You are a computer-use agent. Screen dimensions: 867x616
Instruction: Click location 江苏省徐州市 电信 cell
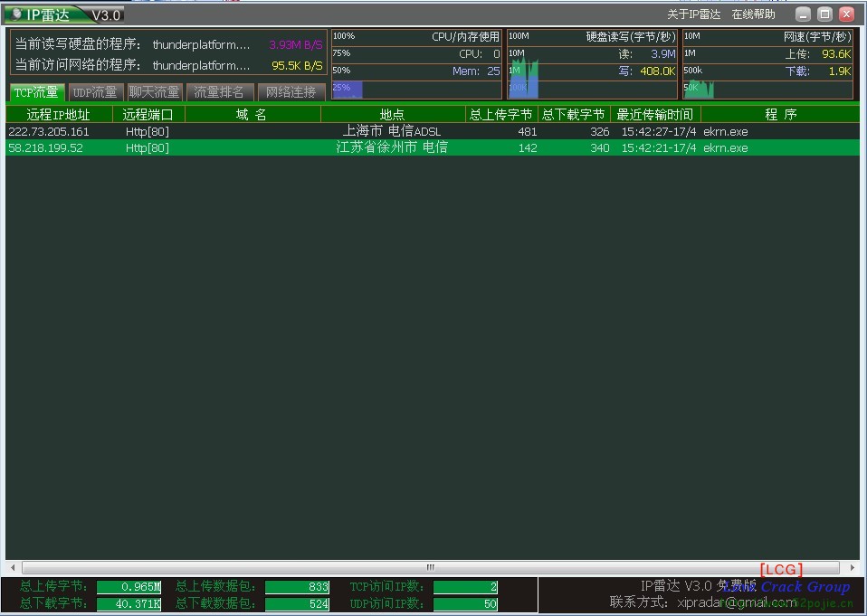392,147
